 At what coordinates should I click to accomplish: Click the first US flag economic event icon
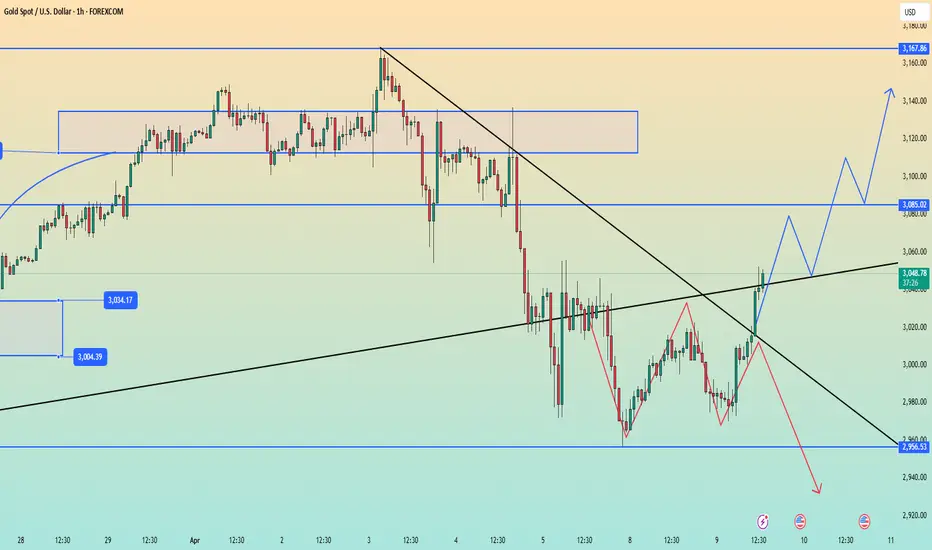pyautogui.click(x=800, y=521)
